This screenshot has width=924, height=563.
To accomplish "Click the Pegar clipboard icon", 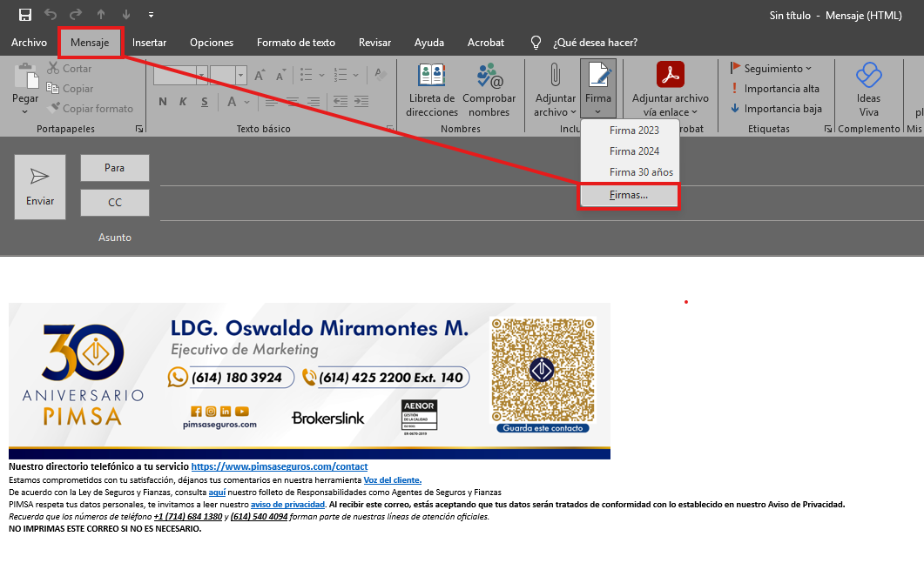I will [25, 77].
